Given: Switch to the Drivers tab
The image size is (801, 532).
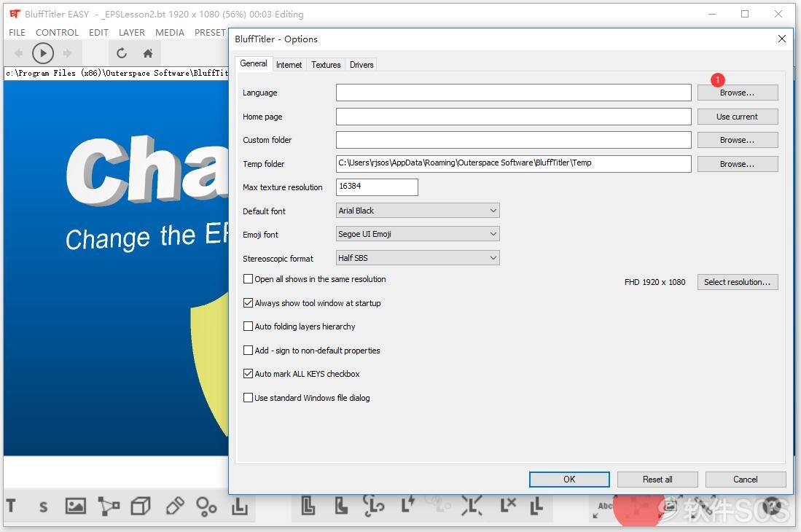Looking at the screenshot, I should (362, 65).
